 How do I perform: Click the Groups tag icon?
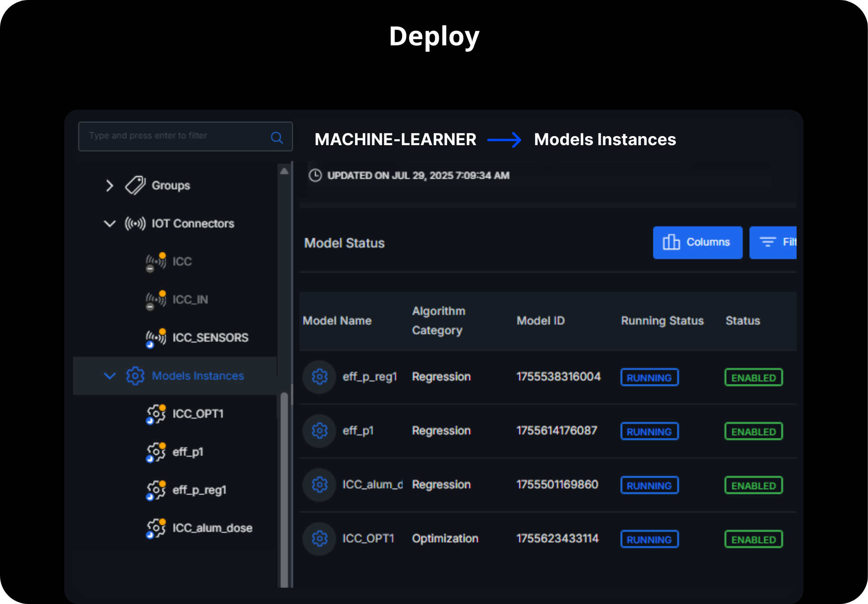135,185
